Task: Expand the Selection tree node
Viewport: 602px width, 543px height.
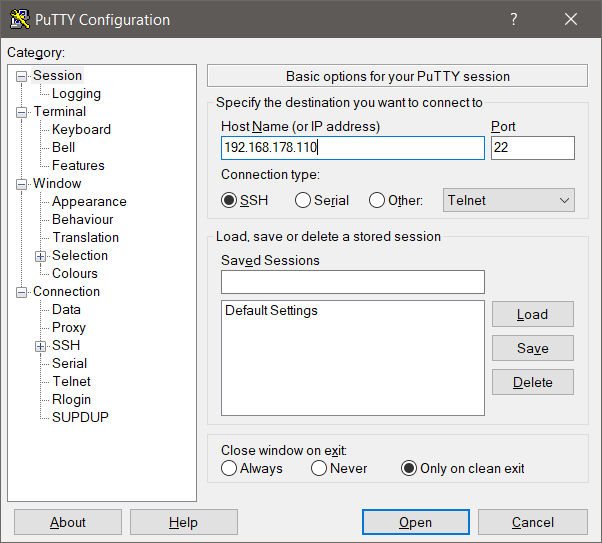Action: click(x=41, y=256)
